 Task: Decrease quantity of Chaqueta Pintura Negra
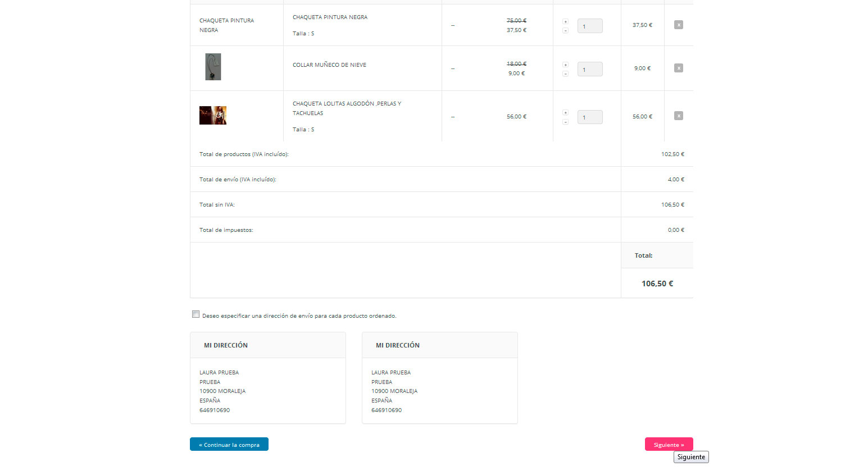point(565,30)
